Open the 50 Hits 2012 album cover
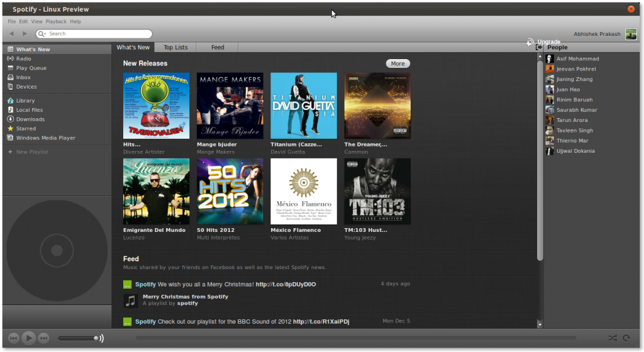 tap(230, 192)
